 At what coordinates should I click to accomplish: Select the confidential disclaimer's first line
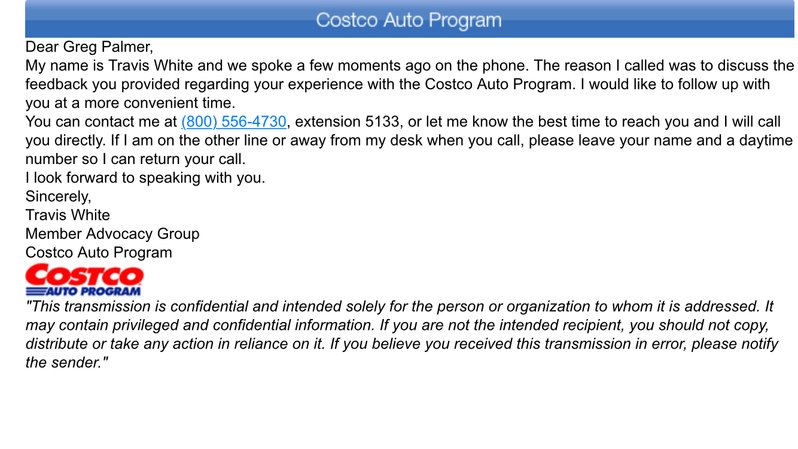tap(400, 306)
